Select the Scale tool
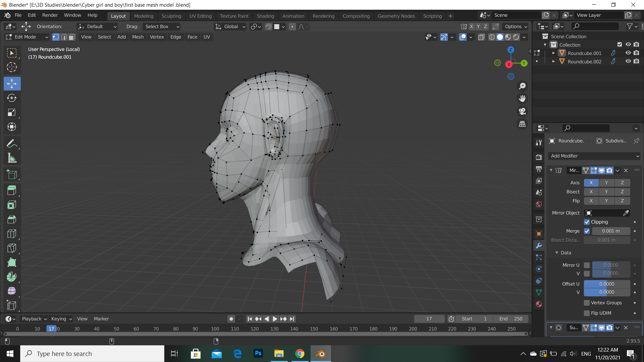Screen dimensions: 644x362 (12, 112)
